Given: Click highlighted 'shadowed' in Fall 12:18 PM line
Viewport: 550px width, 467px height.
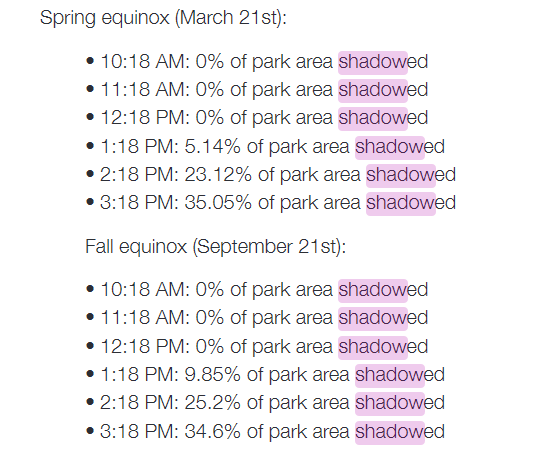Looking at the screenshot, I should 383,347.
